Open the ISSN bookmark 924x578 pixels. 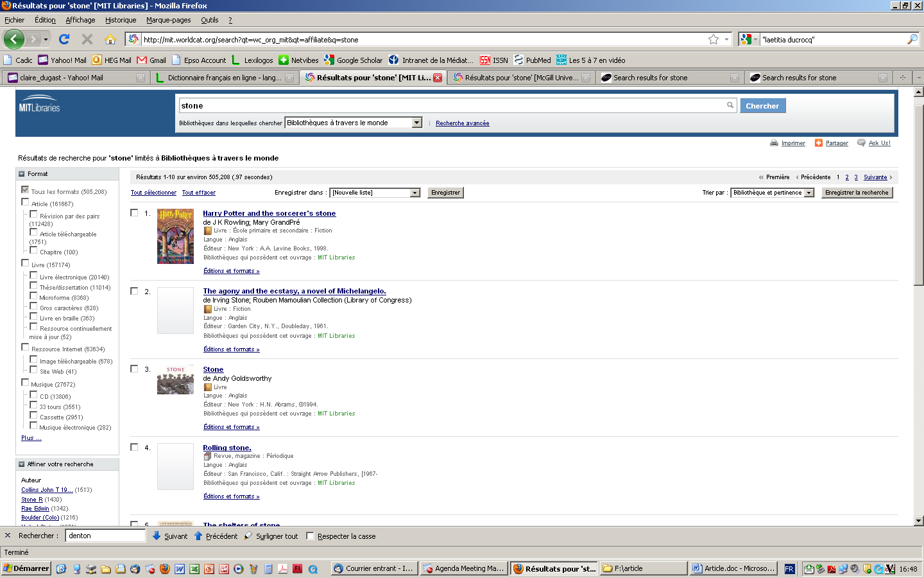(494, 60)
